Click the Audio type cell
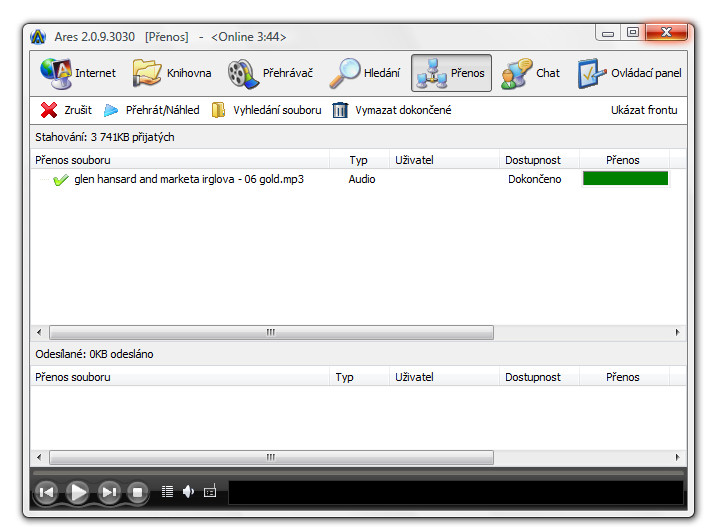The height and width of the screenshot is (529, 709). [x=362, y=179]
